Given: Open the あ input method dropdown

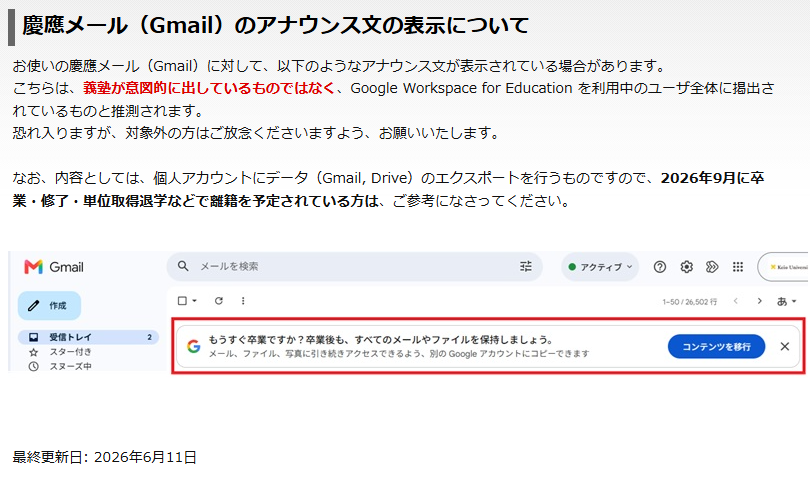Looking at the screenshot, I should [787, 301].
